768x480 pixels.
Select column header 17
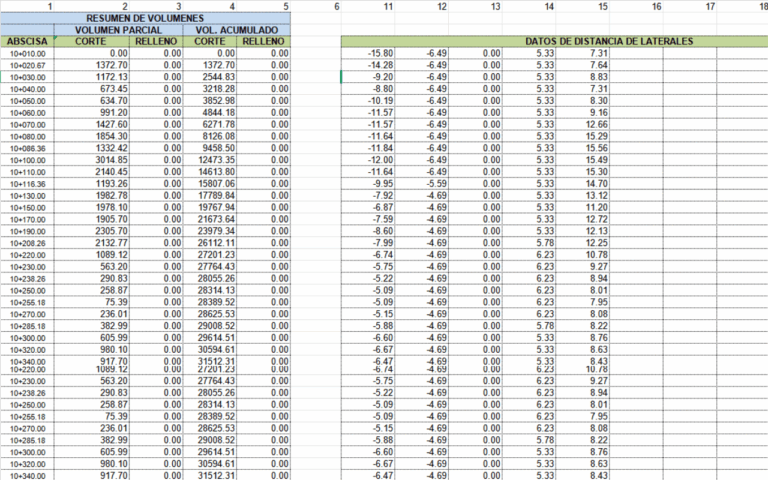click(x=710, y=6)
